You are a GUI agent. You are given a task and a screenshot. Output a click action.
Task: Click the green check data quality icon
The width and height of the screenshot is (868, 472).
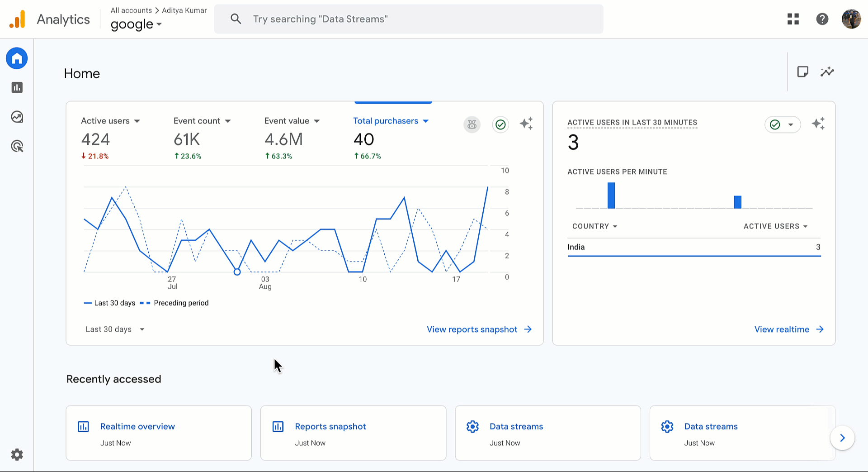click(500, 124)
